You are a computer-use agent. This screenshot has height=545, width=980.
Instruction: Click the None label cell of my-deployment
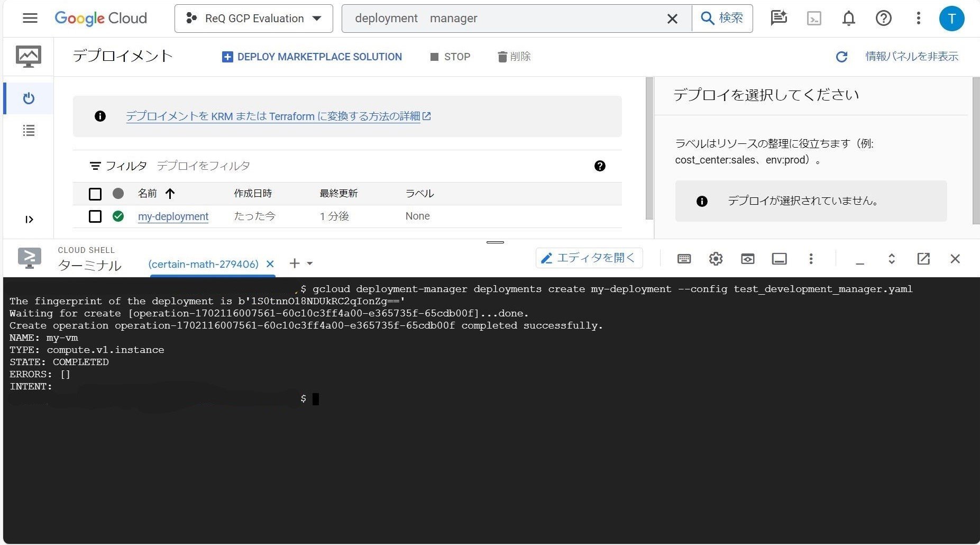coord(417,216)
